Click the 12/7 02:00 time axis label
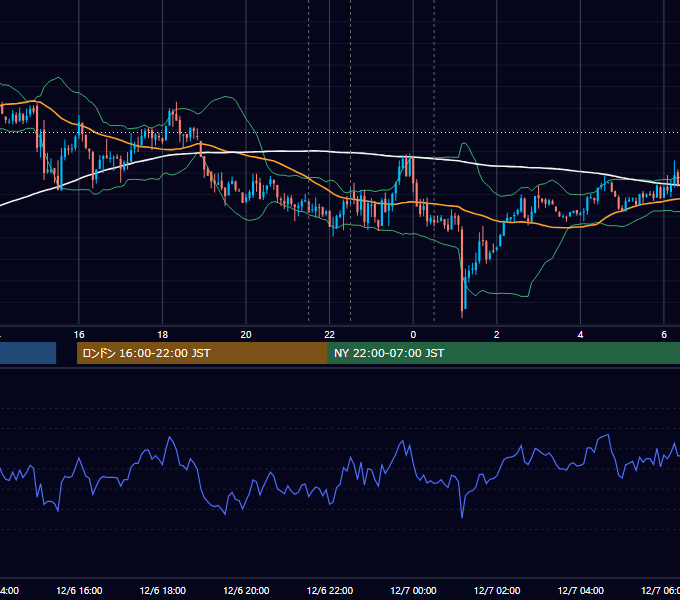Viewport: 680px width, 600px height. pos(497,590)
